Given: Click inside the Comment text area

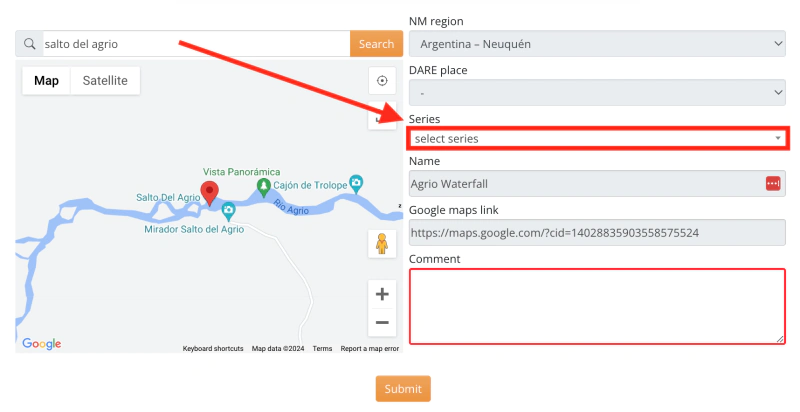Looking at the screenshot, I should click(x=597, y=306).
